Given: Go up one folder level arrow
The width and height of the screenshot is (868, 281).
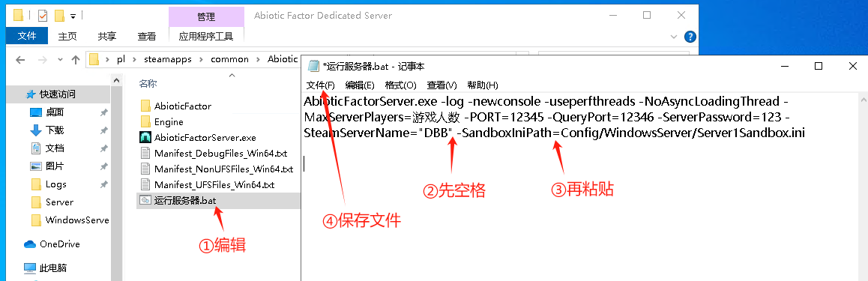Looking at the screenshot, I should tap(76, 60).
